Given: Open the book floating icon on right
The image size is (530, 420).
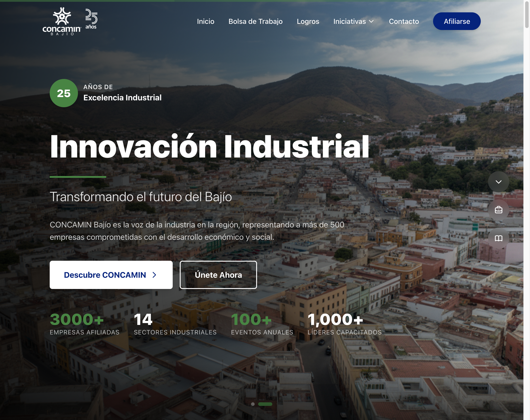Looking at the screenshot, I should (499, 238).
